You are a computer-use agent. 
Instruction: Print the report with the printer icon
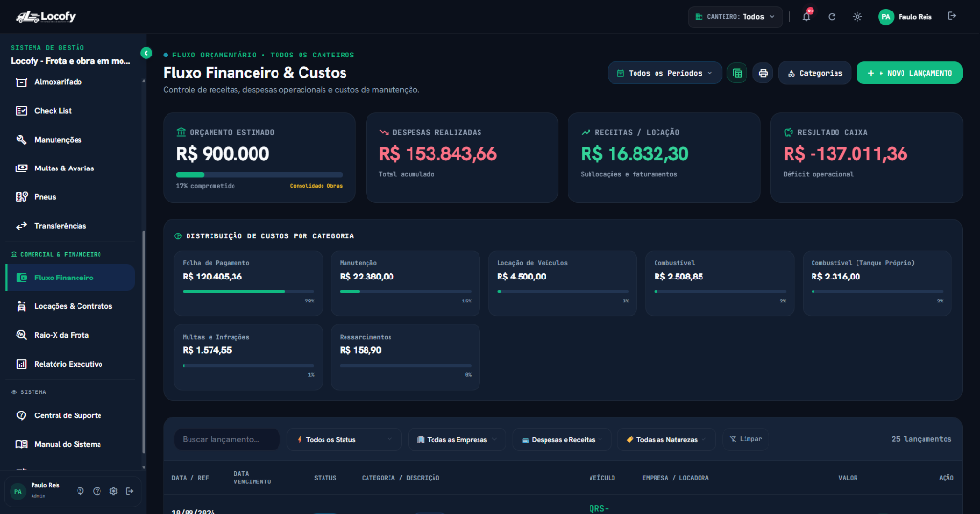point(763,73)
